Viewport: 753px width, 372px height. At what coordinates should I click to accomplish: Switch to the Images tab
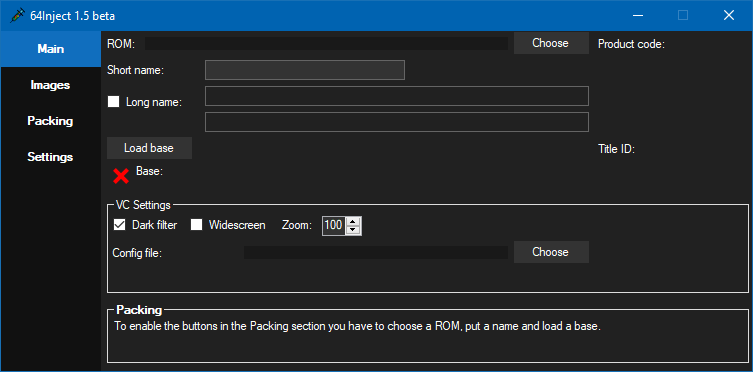50,85
